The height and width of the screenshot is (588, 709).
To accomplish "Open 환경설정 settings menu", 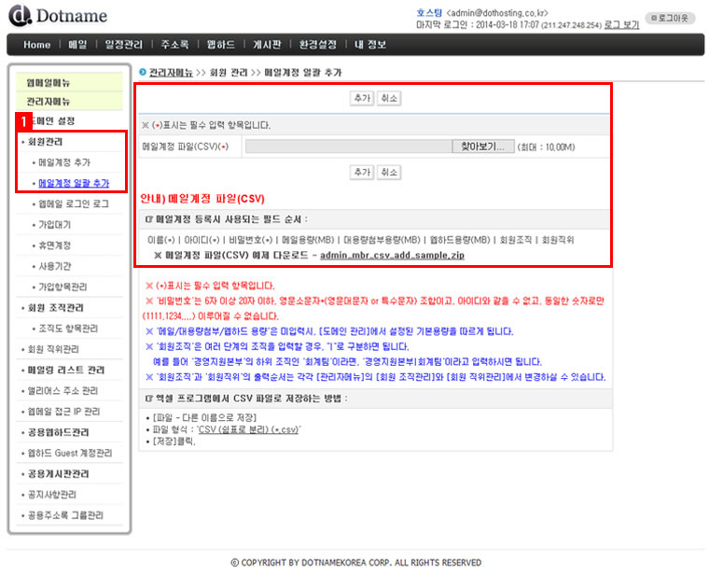I will coord(318,45).
